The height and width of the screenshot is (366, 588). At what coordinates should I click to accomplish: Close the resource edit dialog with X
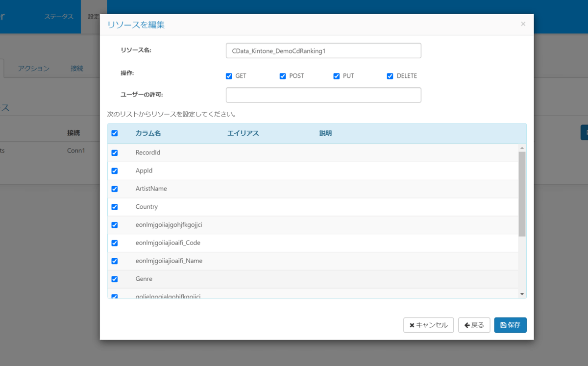(x=523, y=24)
